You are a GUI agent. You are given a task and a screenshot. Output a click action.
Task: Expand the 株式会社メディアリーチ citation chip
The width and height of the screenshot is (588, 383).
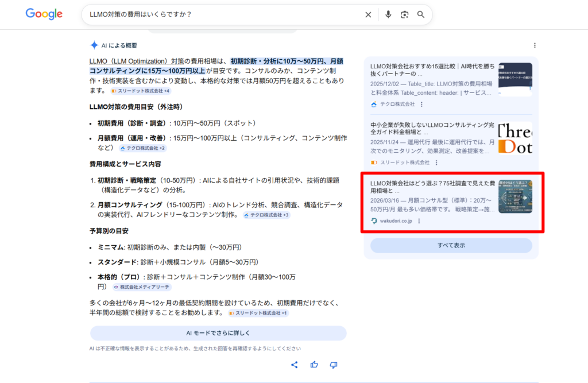[x=142, y=287]
